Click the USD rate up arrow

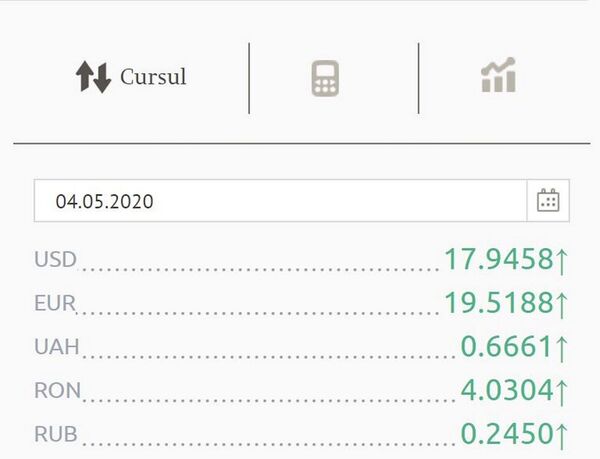coord(562,260)
